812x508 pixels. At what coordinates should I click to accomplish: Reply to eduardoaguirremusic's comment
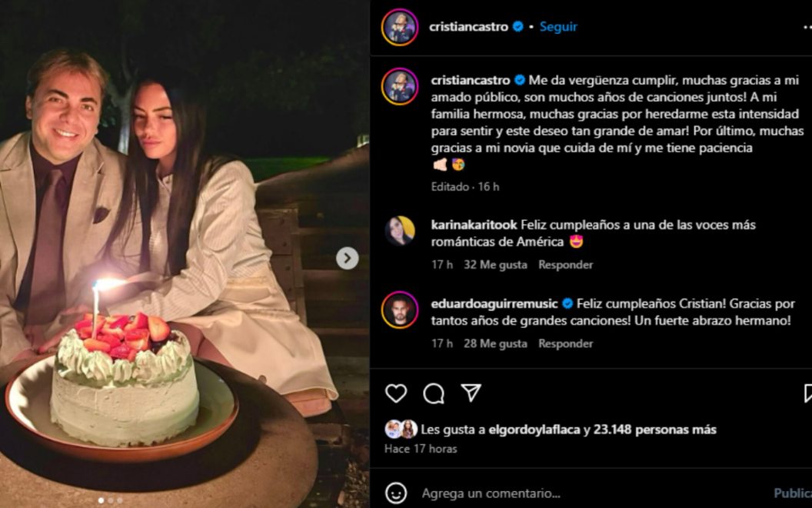pos(565,343)
